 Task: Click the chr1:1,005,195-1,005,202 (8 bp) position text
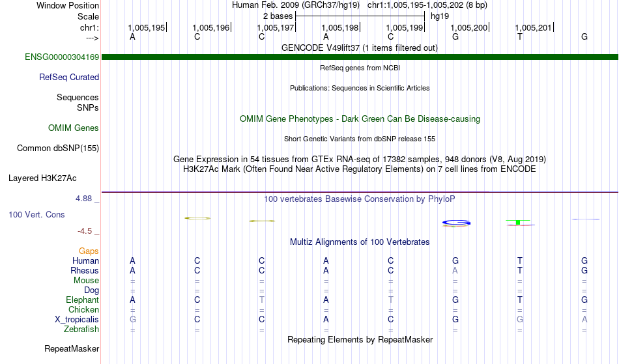tap(427, 5)
